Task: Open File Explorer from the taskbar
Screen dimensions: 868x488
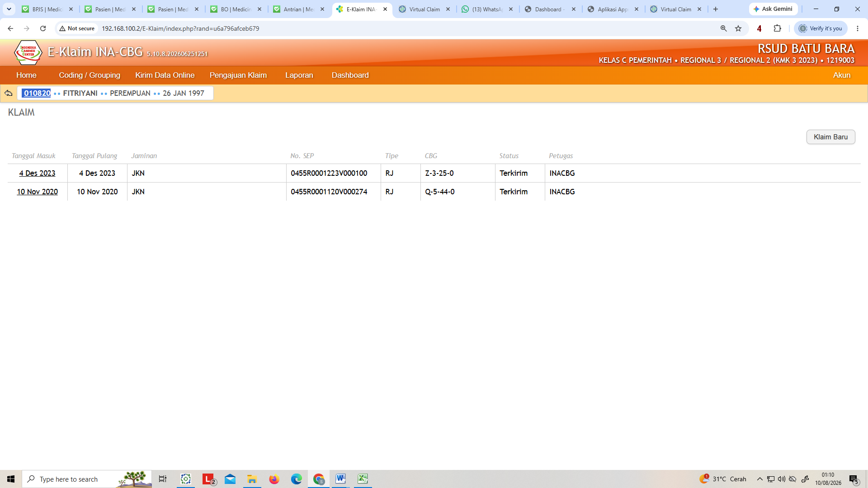Action: click(x=252, y=479)
